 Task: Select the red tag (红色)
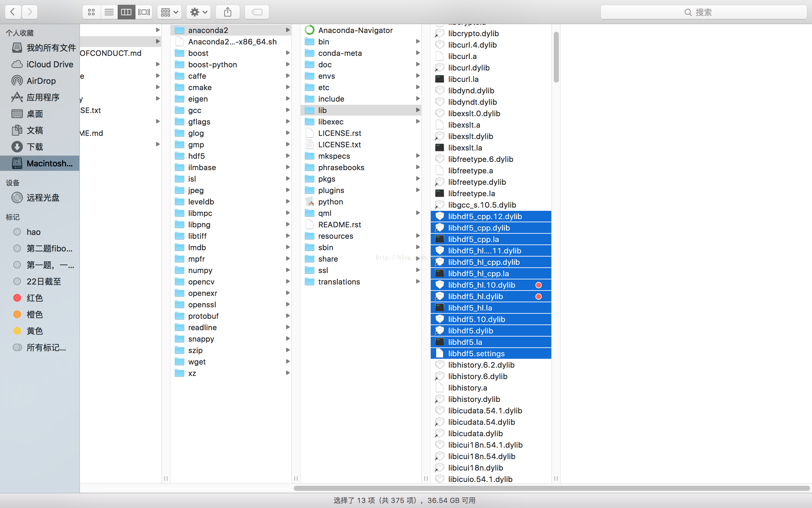[x=40, y=298]
